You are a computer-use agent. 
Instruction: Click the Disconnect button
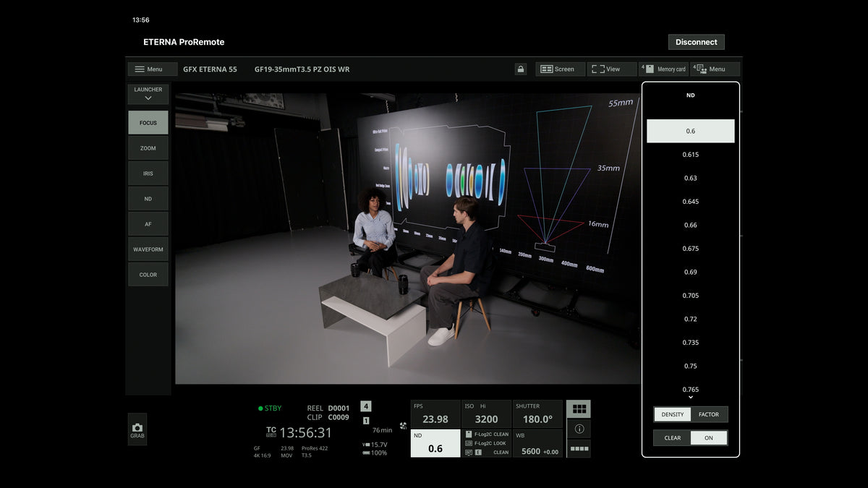point(696,42)
